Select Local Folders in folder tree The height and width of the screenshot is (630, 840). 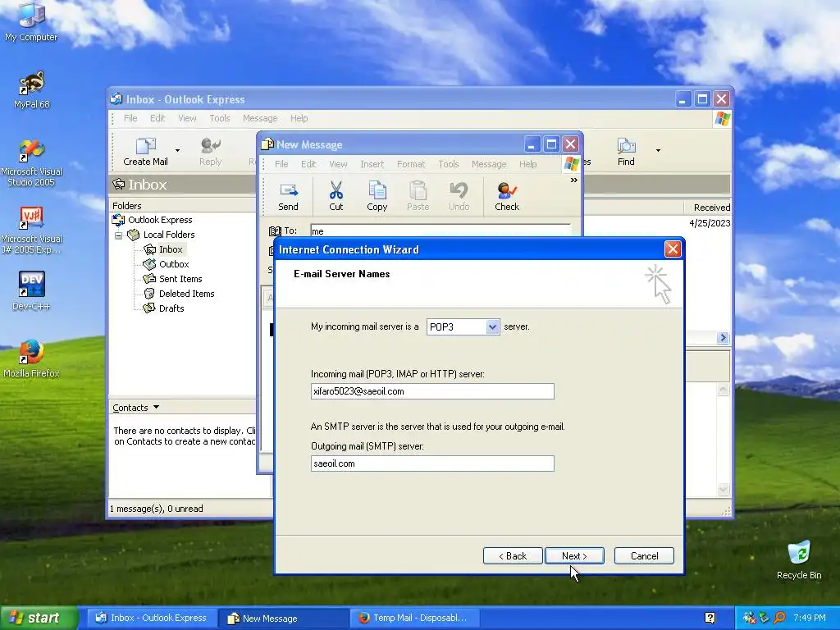pyautogui.click(x=169, y=235)
